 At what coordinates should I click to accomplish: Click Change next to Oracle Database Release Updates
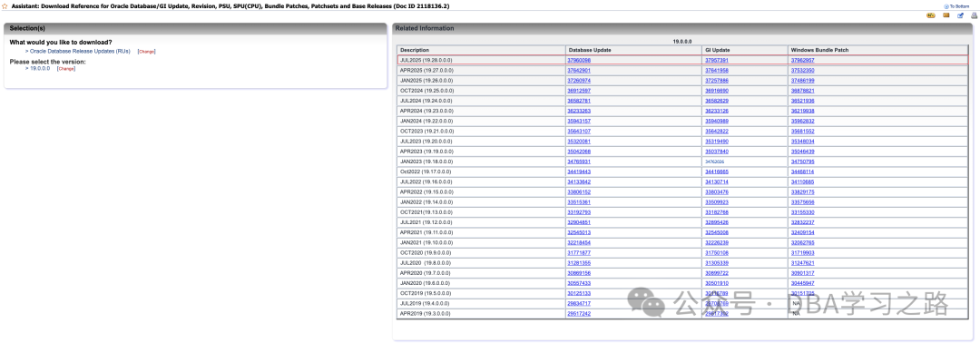tap(146, 51)
